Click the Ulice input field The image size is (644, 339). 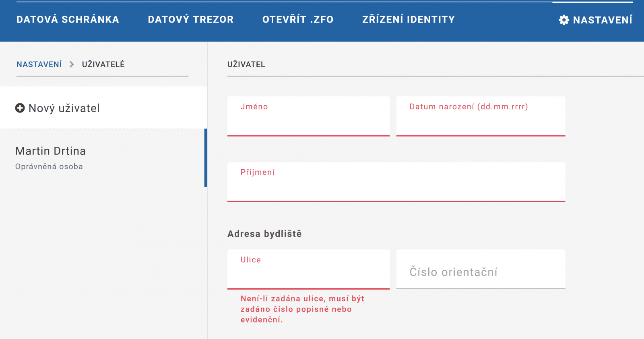308,274
